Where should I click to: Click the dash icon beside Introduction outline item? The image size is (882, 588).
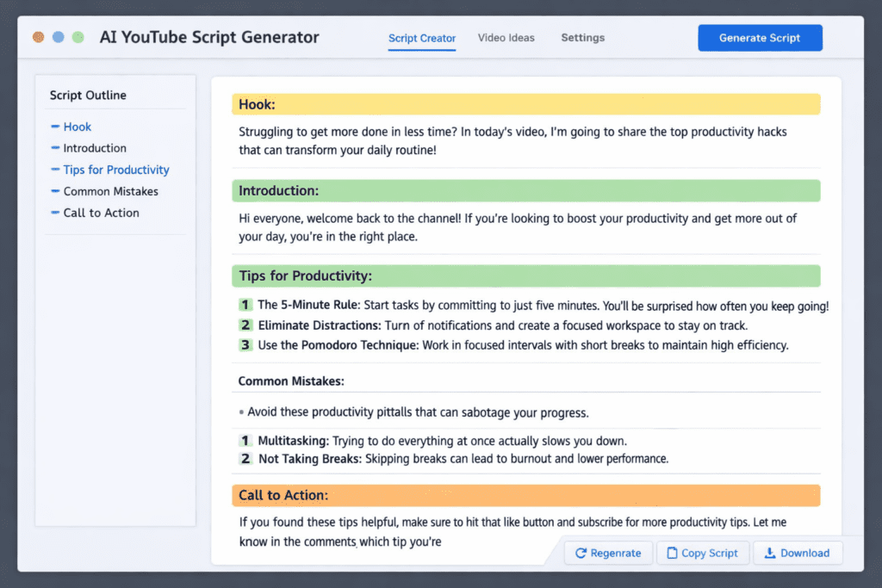tap(54, 148)
